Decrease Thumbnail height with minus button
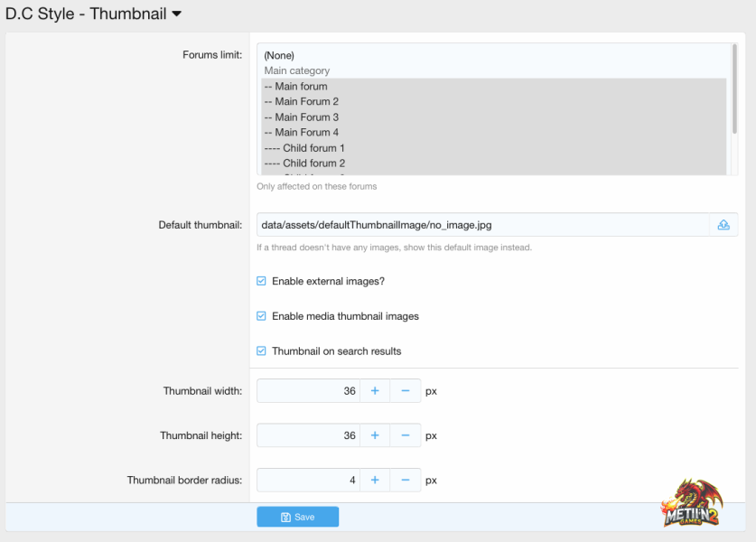The width and height of the screenshot is (756, 542). click(x=405, y=435)
